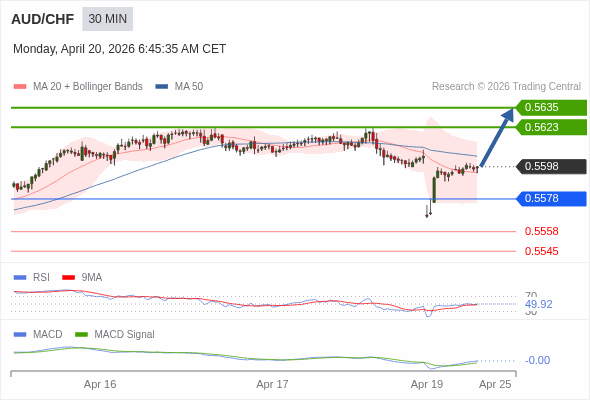Image resolution: width=590 pixels, height=400 pixels.
Task: Click the MACD legend swatch
Action: [x=20, y=335]
